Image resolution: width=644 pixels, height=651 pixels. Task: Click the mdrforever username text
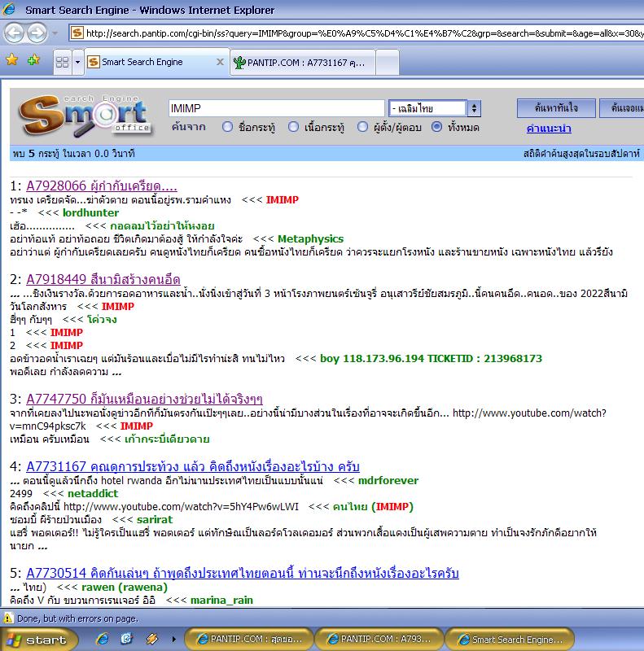388,481
